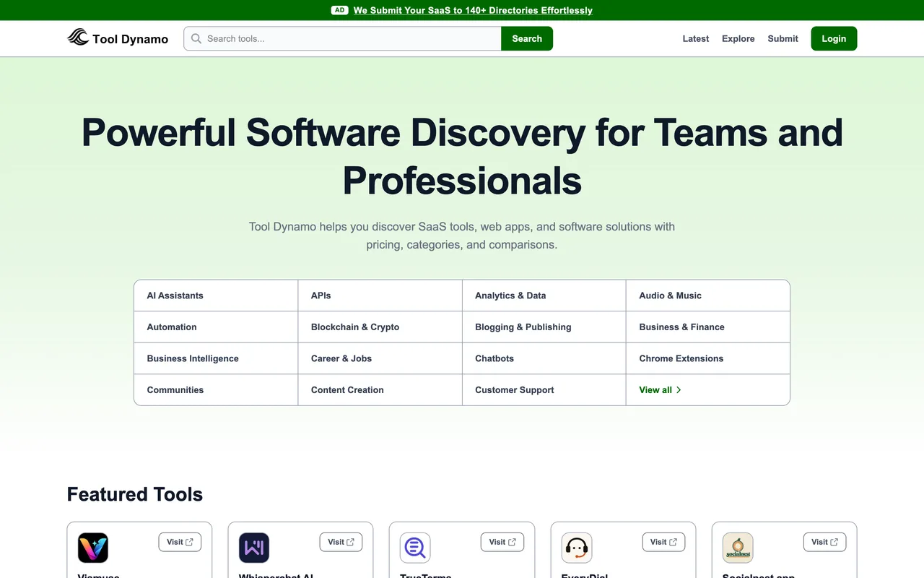Click the Tool Dynamo brand name
Image resolution: width=924 pixels, height=578 pixels.
click(x=131, y=39)
